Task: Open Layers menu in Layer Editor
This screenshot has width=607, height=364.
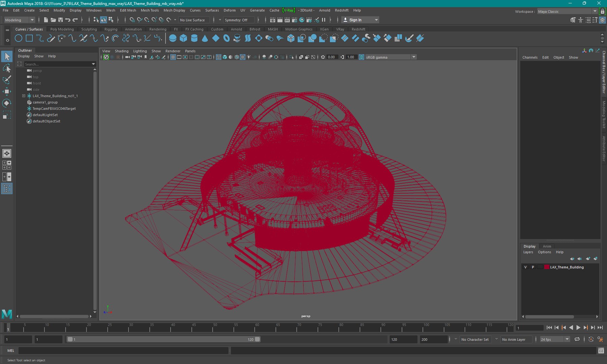Action: tap(528, 252)
